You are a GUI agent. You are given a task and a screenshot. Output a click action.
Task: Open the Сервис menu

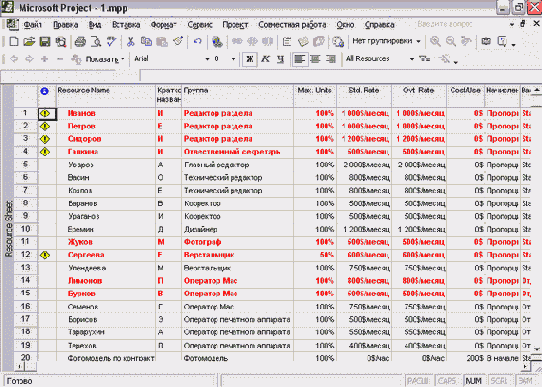click(x=200, y=25)
